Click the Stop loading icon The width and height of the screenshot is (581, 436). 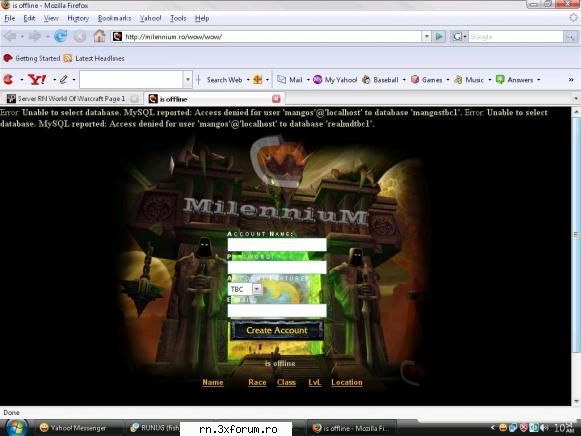(80, 36)
